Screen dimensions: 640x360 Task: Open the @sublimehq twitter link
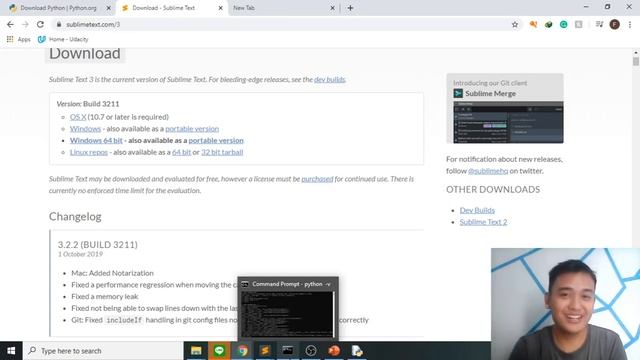click(x=488, y=171)
